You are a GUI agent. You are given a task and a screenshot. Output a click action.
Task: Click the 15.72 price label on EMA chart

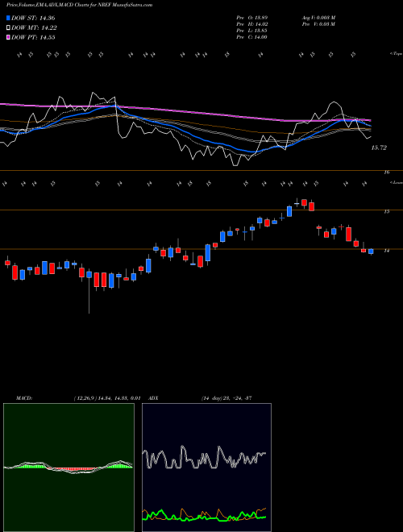[x=379, y=148]
